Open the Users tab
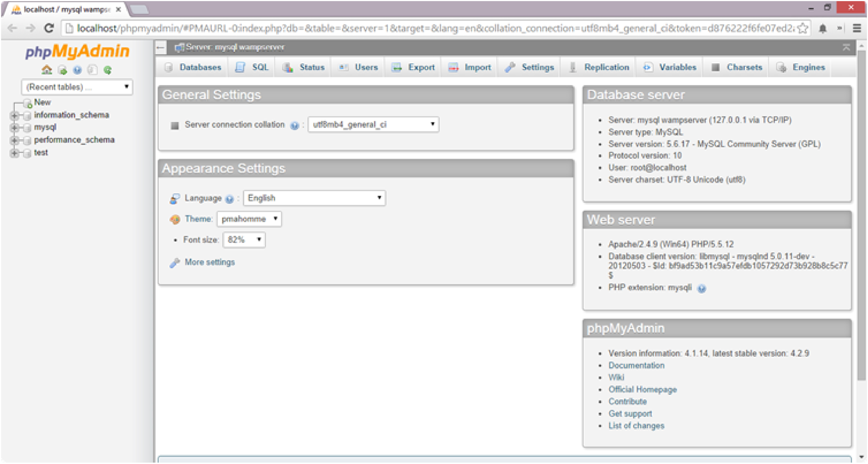The height and width of the screenshot is (464, 868). point(358,68)
